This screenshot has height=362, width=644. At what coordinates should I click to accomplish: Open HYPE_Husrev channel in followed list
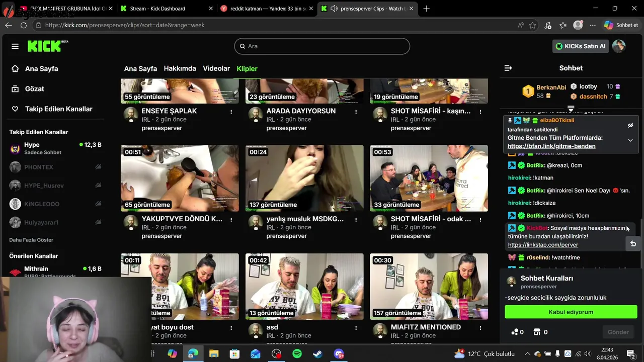pos(55,186)
